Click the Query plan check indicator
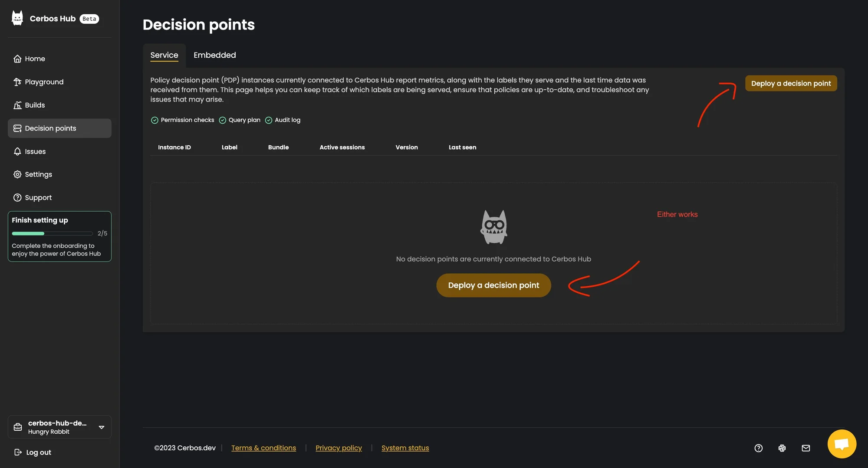The image size is (868, 468). tap(223, 120)
